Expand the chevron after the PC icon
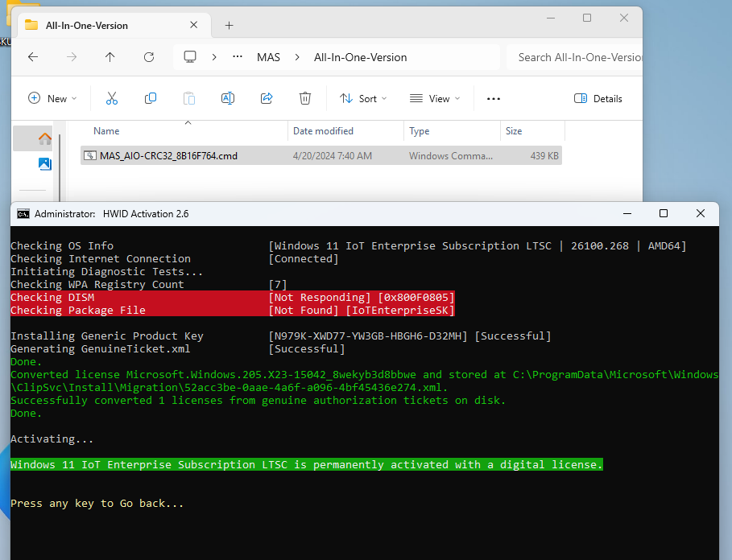This screenshot has height=560, width=732. click(x=214, y=57)
